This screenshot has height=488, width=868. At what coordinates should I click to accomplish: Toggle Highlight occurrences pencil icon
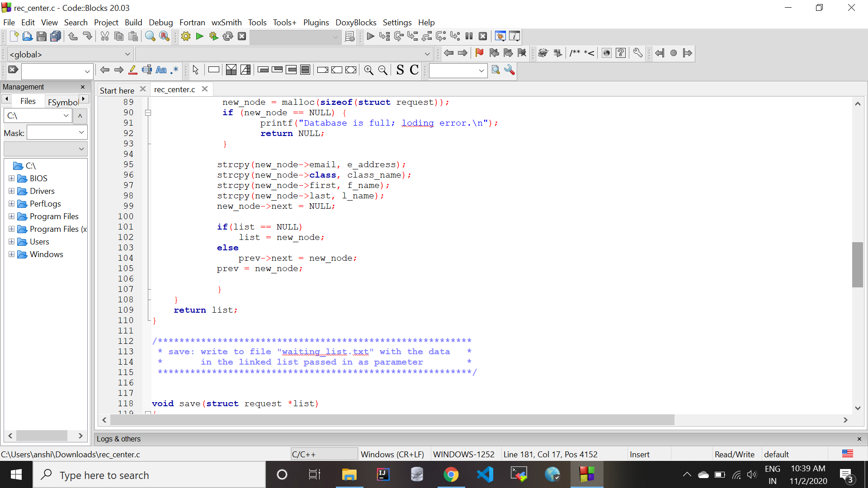[133, 70]
